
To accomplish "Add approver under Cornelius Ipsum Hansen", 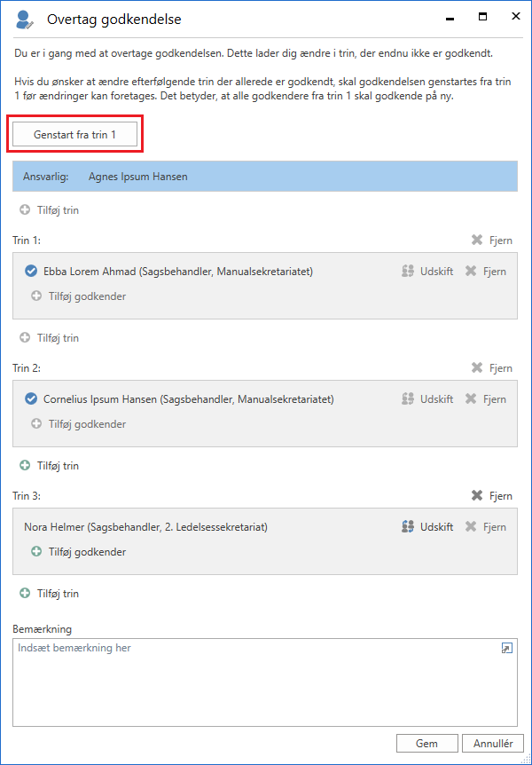I will coord(36,424).
